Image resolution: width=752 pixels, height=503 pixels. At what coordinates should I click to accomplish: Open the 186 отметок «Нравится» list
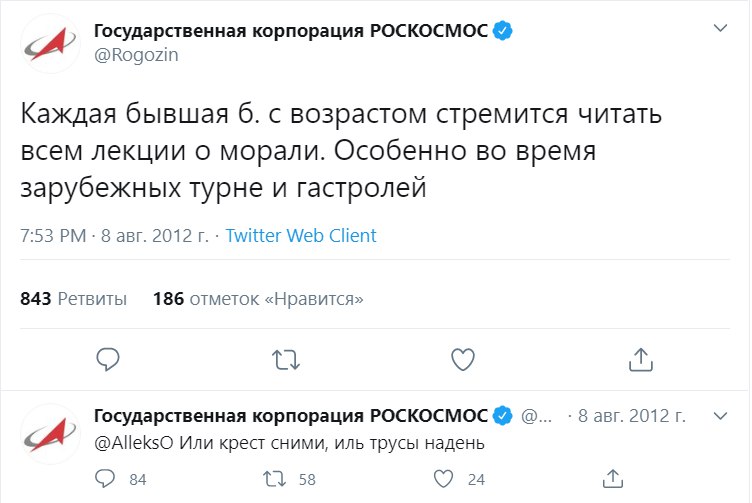(x=258, y=299)
